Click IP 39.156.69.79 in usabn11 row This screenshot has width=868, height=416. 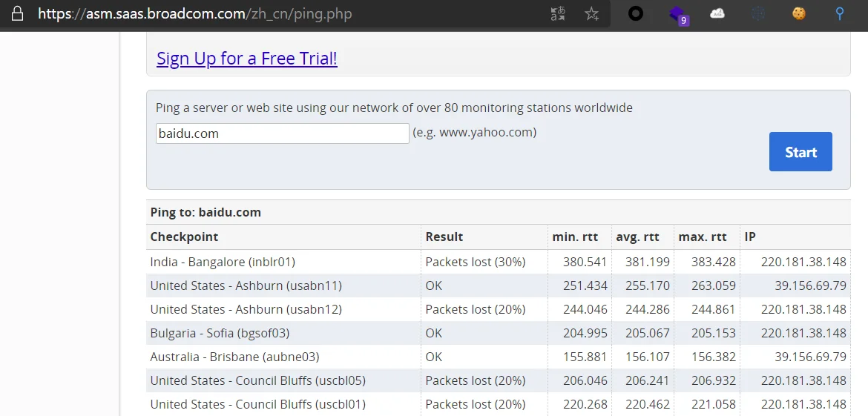810,286
